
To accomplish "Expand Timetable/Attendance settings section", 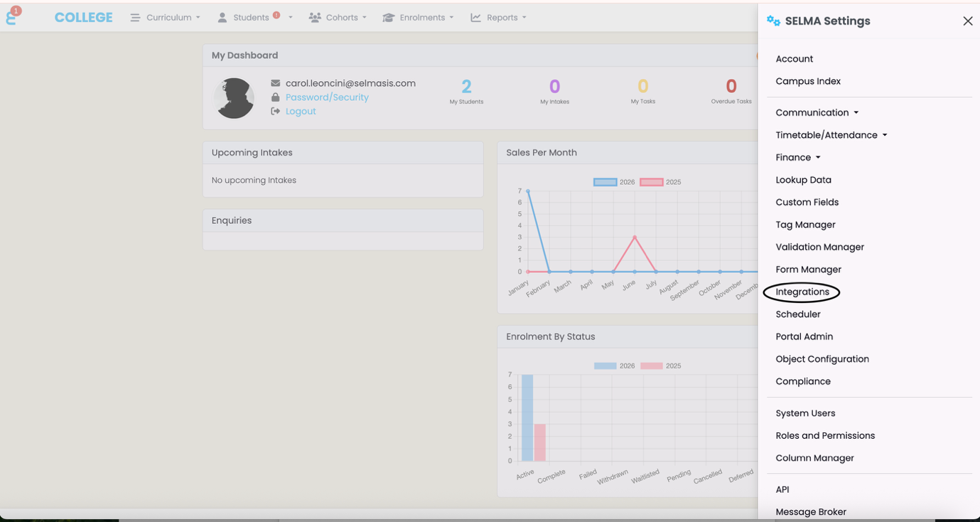I will pyautogui.click(x=831, y=135).
